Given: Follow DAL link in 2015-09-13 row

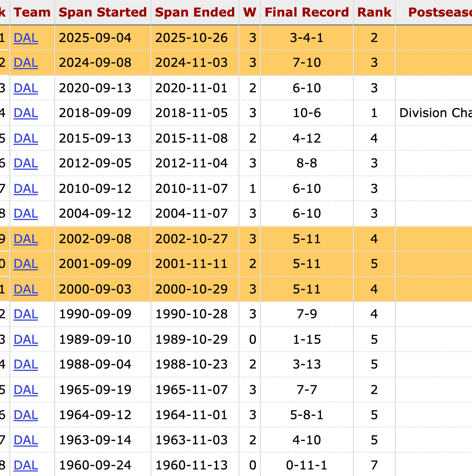Looking at the screenshot, I should pyautogui.click(x=26, y=138).
